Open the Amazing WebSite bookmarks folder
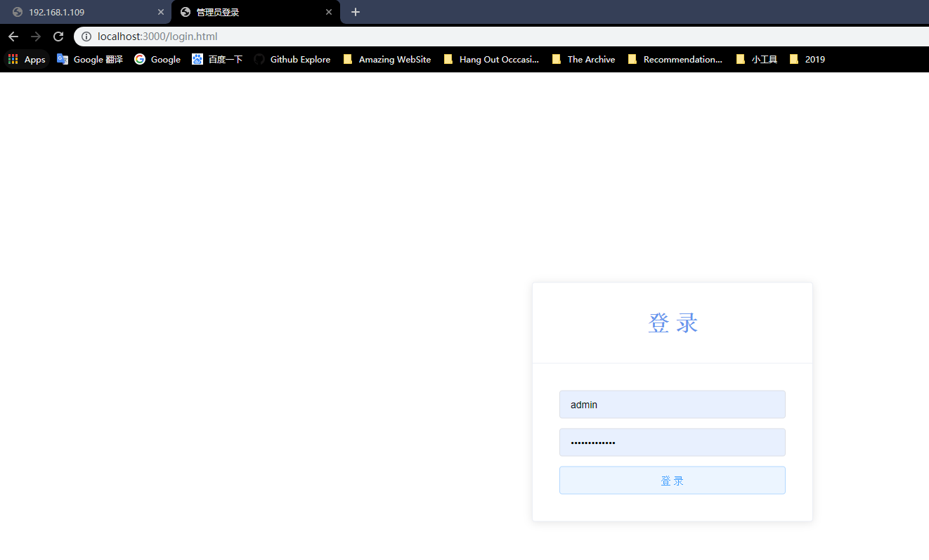The width and height of the screenshot is (929, 560). coord(386,59)
